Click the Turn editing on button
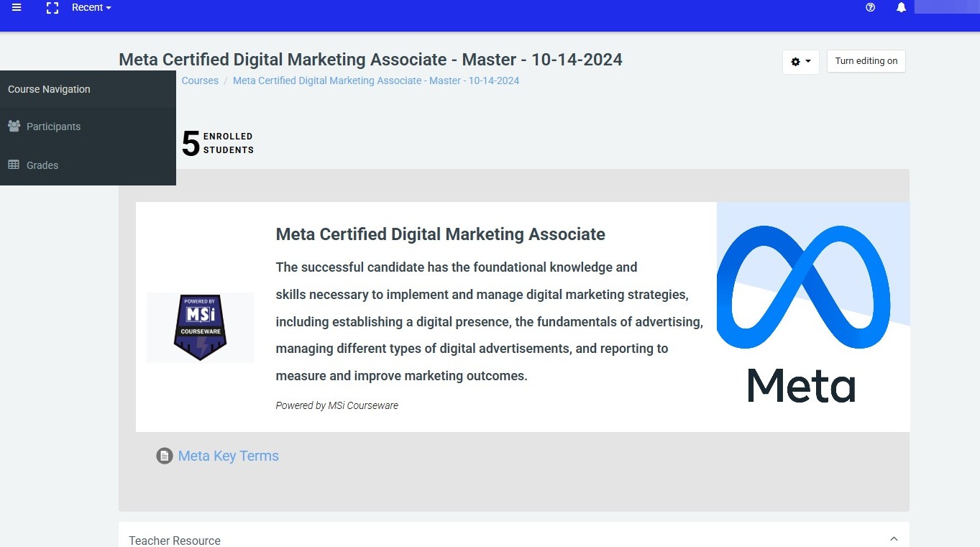This screenshot has height=547, width=980. 866,61
